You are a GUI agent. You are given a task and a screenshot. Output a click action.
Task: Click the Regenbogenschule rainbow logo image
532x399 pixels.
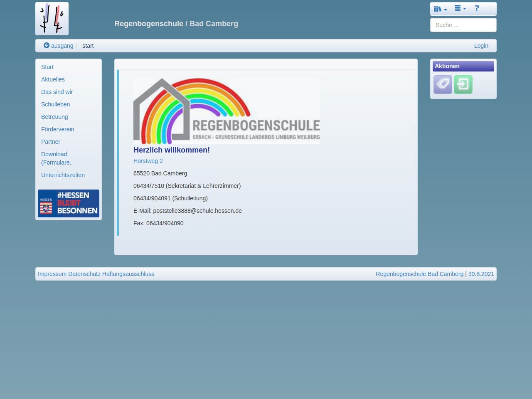pos(227,111)
